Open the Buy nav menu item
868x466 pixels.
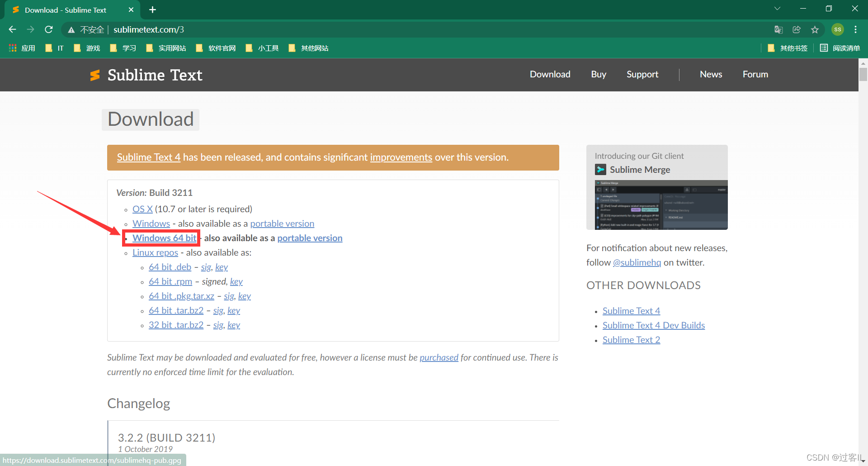click(599, 74)
